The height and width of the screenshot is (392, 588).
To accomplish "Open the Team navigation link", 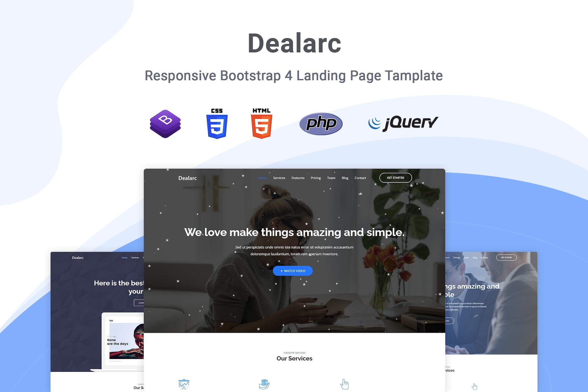I will [331, 178].
